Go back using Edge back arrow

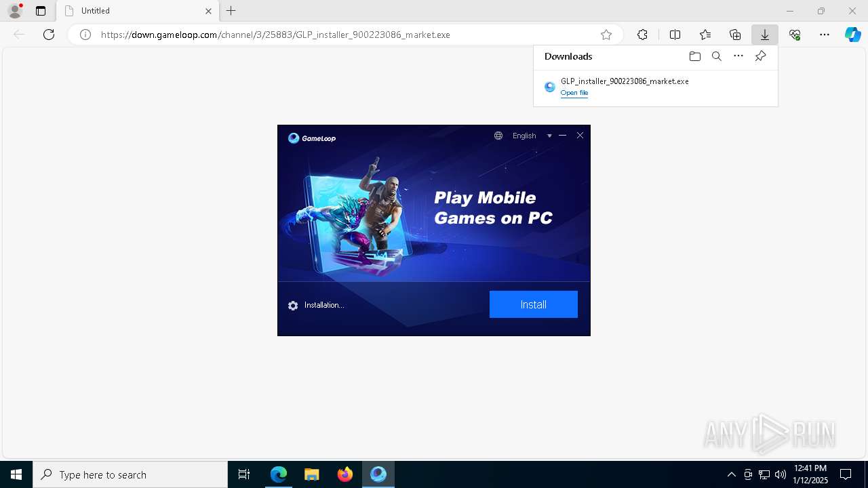point(19,35)
